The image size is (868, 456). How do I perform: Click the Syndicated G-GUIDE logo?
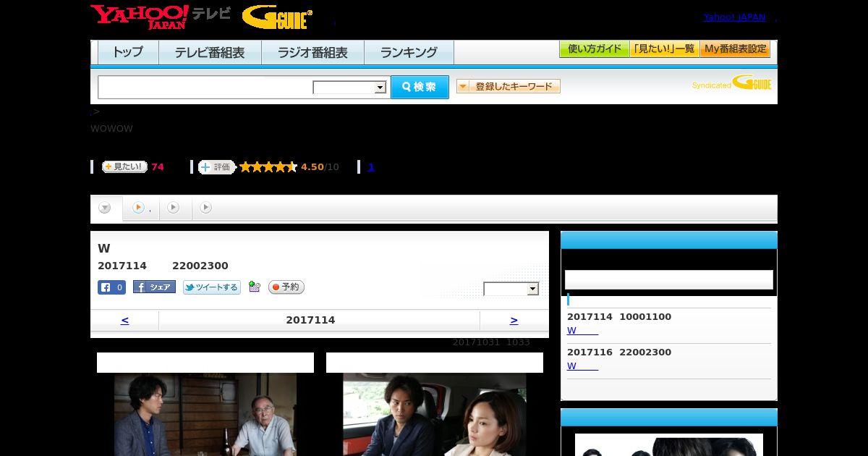click(732, 83)
